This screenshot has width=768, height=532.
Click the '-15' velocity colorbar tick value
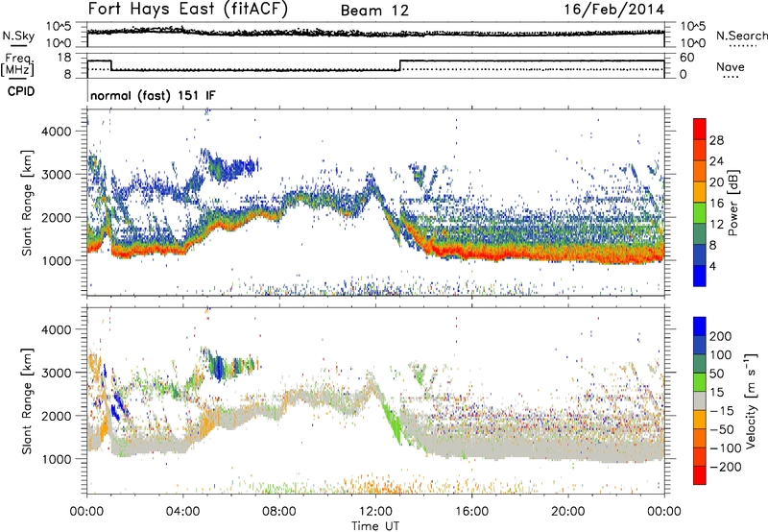point(721,411)
